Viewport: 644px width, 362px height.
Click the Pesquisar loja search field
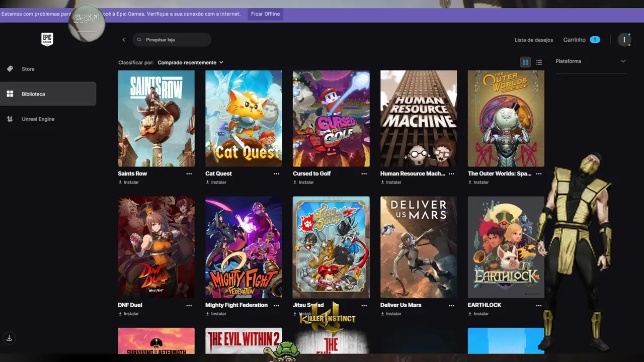coord(172,40)
